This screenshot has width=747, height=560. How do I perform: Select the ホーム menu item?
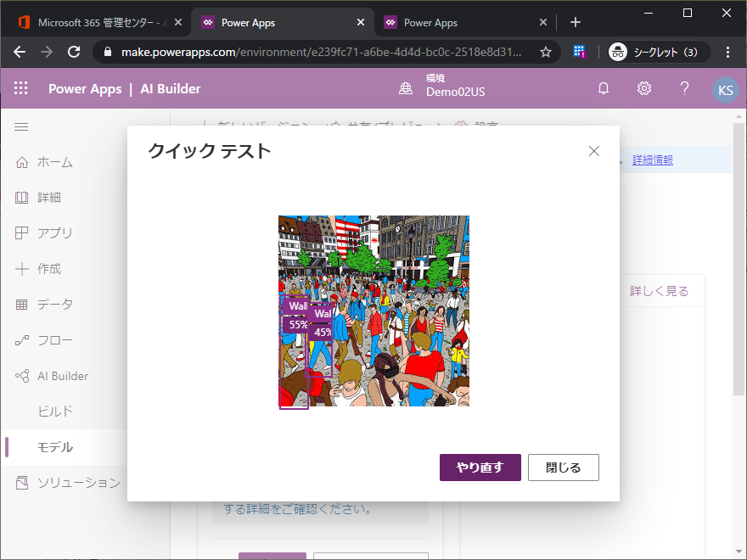55,162
